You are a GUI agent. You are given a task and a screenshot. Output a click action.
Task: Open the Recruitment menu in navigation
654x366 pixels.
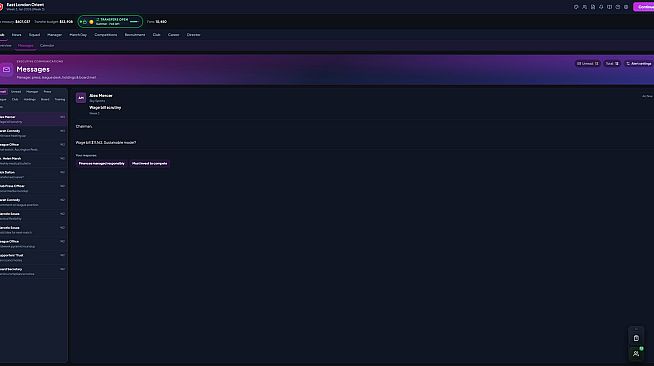(x=135, y=35)
